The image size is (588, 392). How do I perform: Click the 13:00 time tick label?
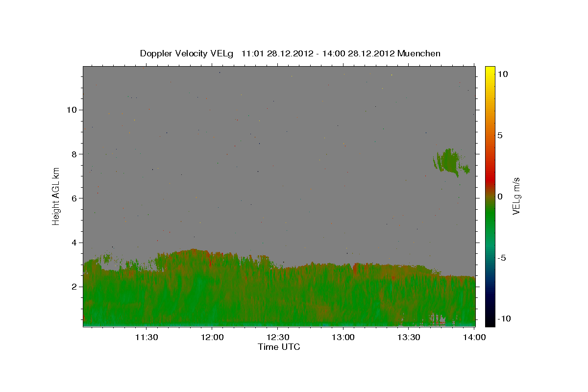coord(343,337)
